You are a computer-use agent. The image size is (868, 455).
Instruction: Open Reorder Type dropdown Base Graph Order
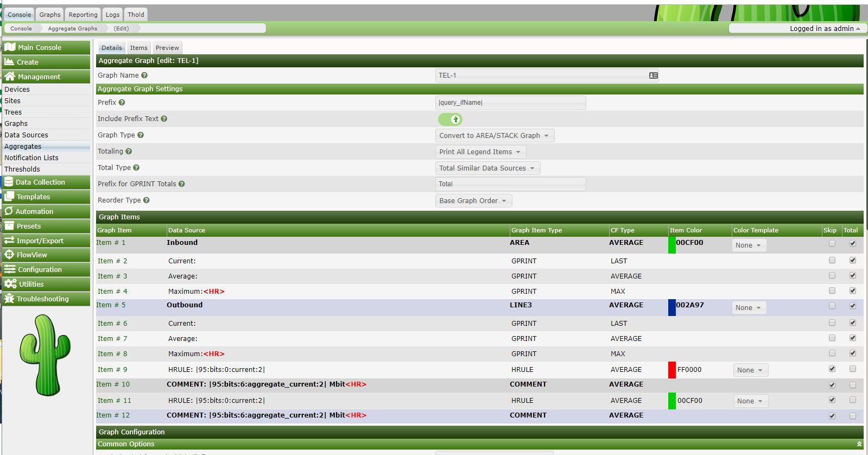tap(473, 201)
